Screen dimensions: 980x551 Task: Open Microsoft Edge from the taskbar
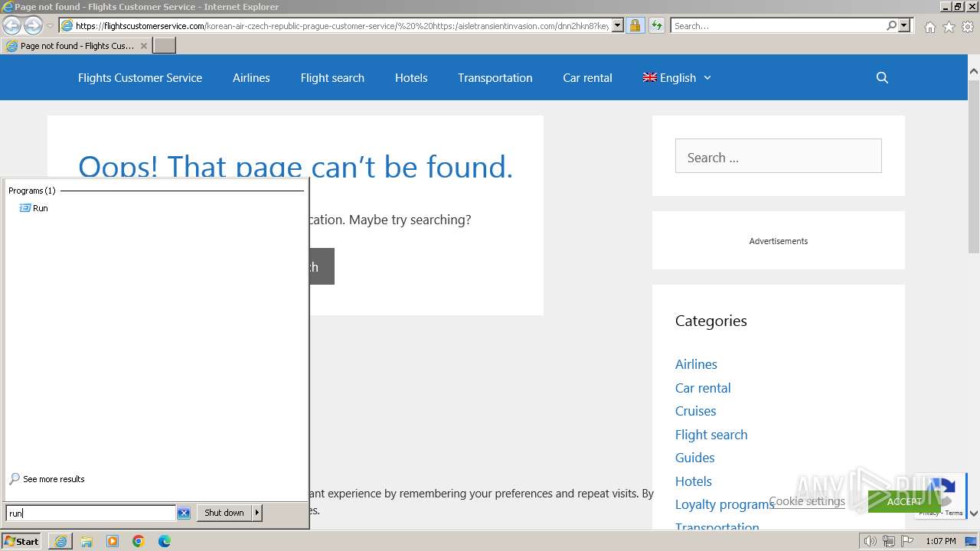click(165, 541)
